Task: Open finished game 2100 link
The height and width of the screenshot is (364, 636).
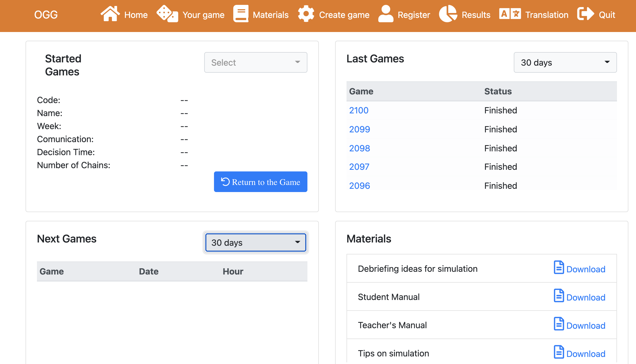Action: [358, 110]
